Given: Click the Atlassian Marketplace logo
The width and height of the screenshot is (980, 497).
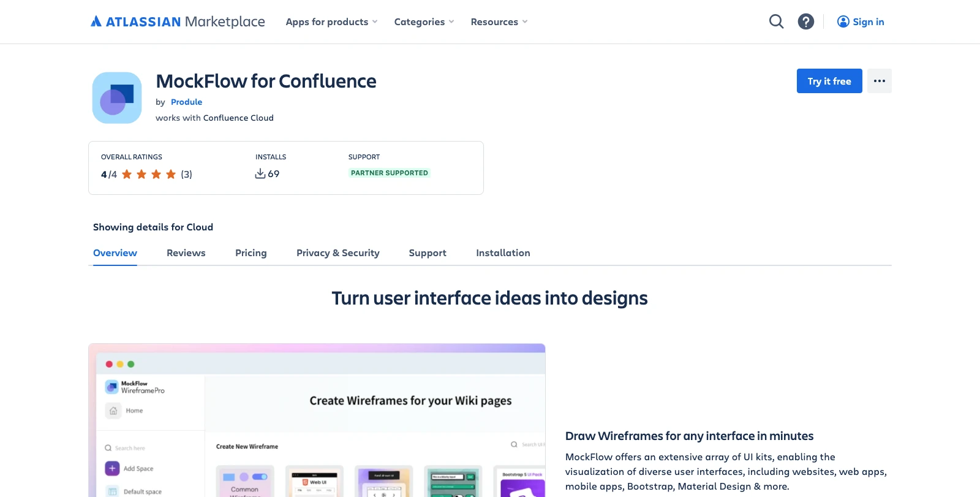Looking at the screenshot, I should point(178,21).
